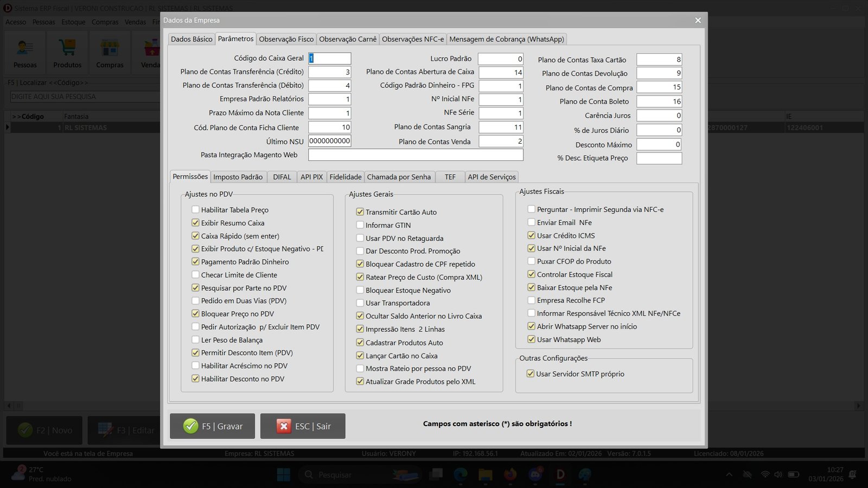Screen dimensions: 868x488
Task: Click the Pasta Integração Magento Web field
Action: (x=416, y=155)
